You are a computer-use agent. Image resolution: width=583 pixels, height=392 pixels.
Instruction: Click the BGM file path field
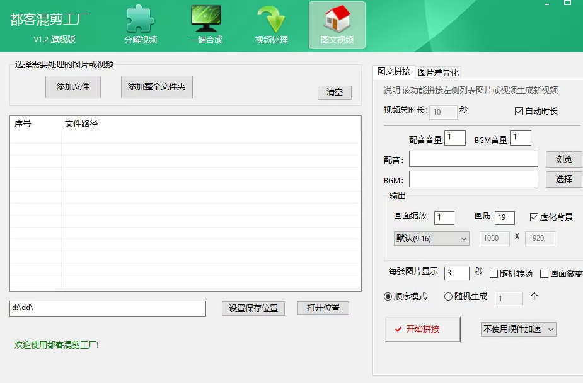point(473,179)
